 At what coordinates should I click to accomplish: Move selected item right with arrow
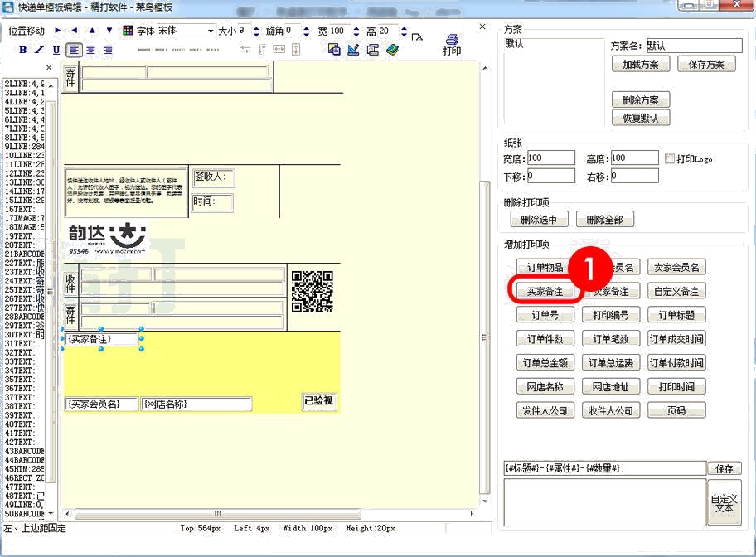(57, 31)
